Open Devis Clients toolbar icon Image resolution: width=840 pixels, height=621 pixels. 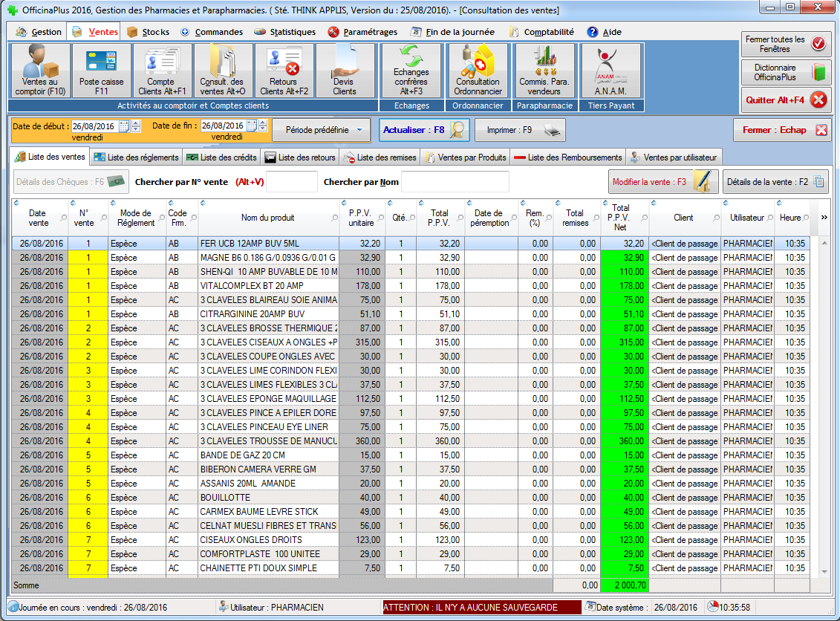coord(344,71)
